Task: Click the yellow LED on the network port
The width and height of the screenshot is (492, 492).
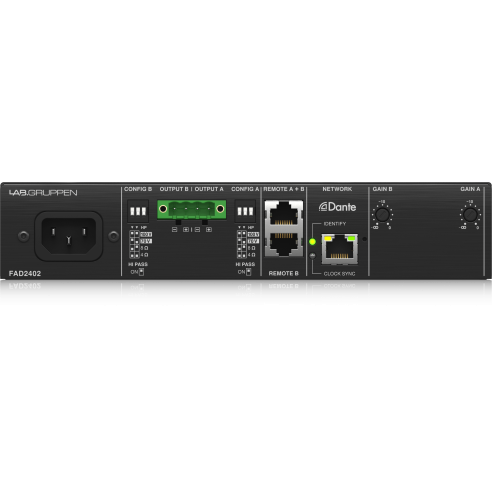Action: (x=328, y=239)
